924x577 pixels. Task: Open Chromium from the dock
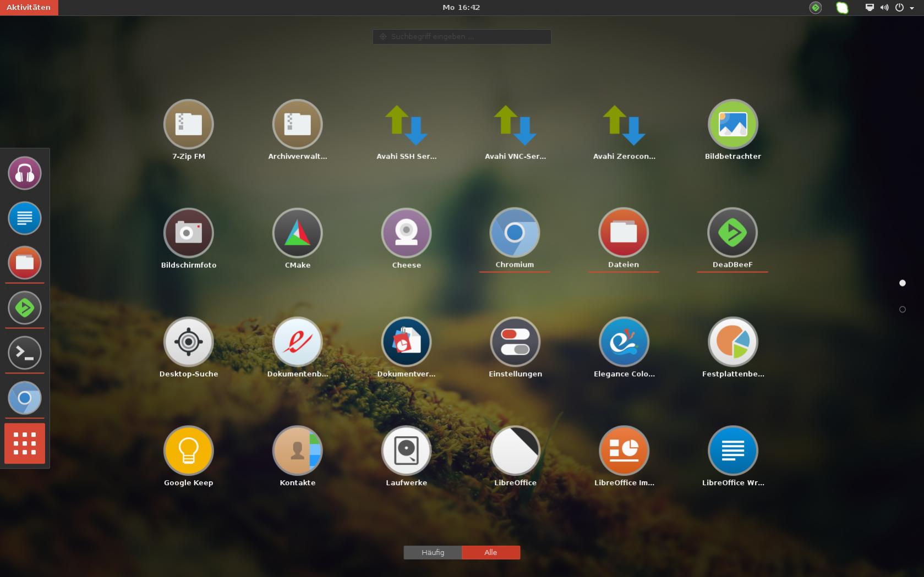25,398
